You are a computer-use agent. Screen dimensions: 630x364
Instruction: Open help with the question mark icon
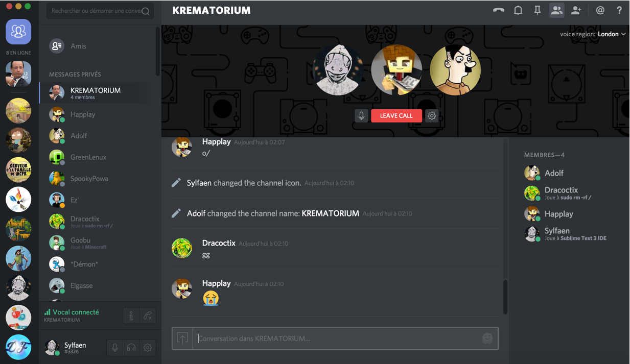click(x=619, y=10)
